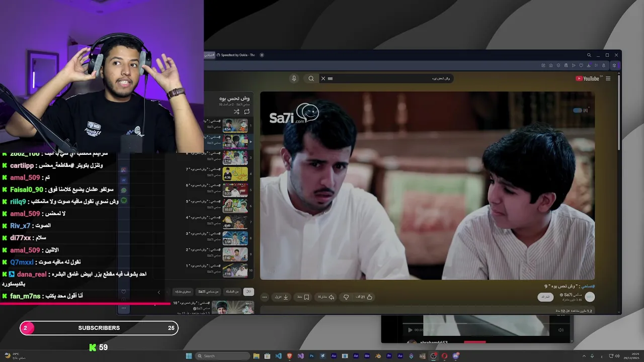
Task: Clear the YouTube search box text
Action: (323, 78)
